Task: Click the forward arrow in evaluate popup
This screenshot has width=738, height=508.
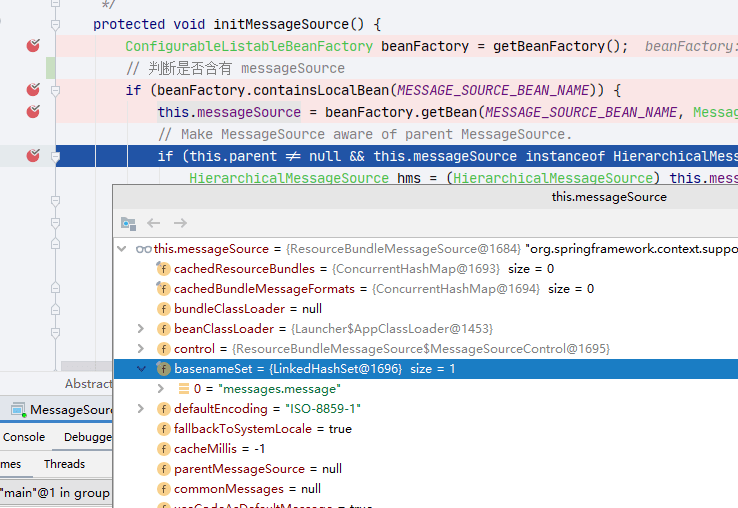Action: coord(180,223)
